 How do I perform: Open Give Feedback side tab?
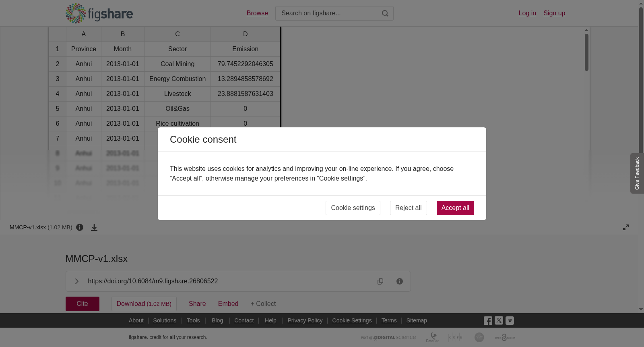point(637,173)
